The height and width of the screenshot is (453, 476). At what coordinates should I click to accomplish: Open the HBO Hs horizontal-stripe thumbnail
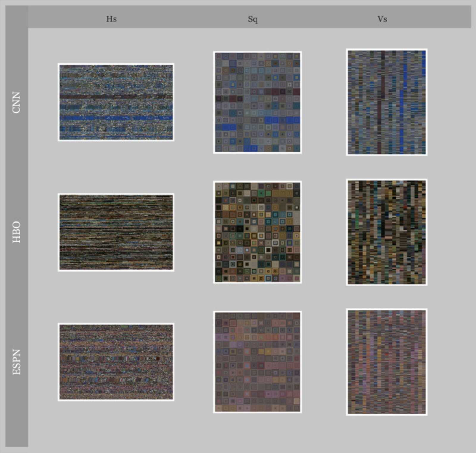[116, 232]
